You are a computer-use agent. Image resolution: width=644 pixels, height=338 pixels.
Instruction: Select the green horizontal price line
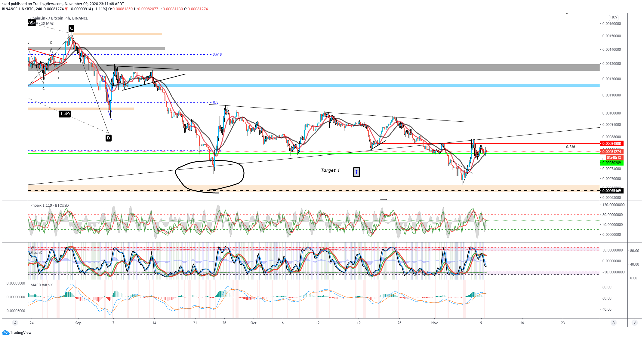coord(314,154)
